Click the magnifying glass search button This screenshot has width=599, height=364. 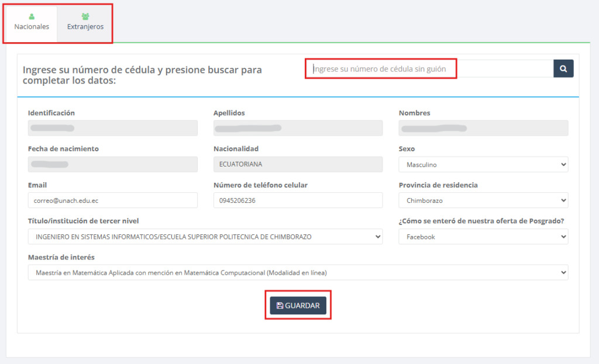563,69
